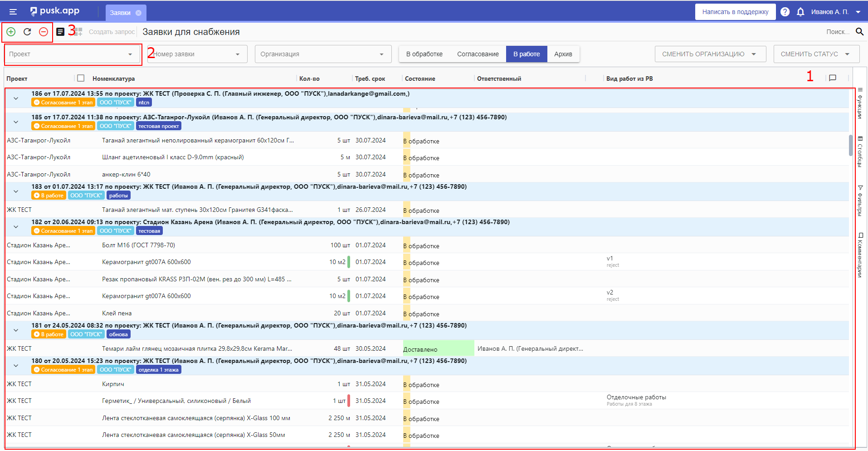Switch status filter to В обработке
Viewport: 868px width, 451px height.
[424, 54]
